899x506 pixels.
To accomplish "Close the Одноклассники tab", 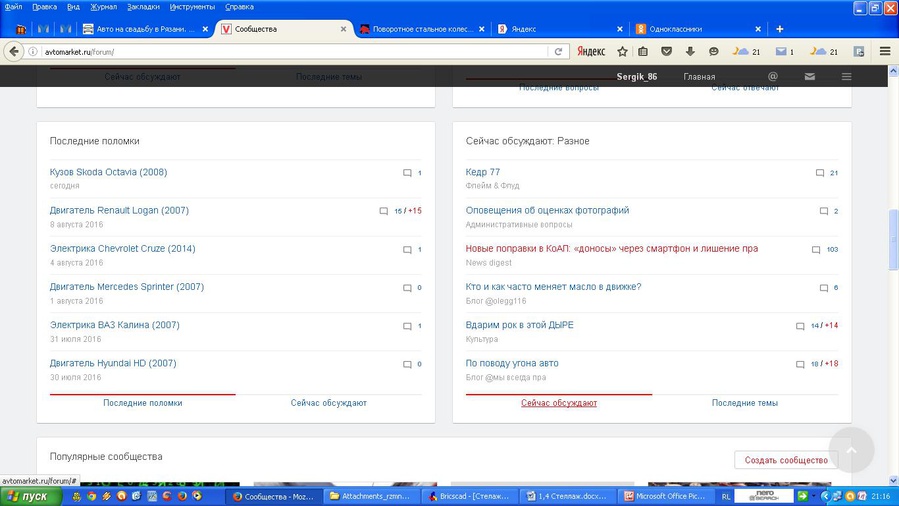I will click(758, 29).
